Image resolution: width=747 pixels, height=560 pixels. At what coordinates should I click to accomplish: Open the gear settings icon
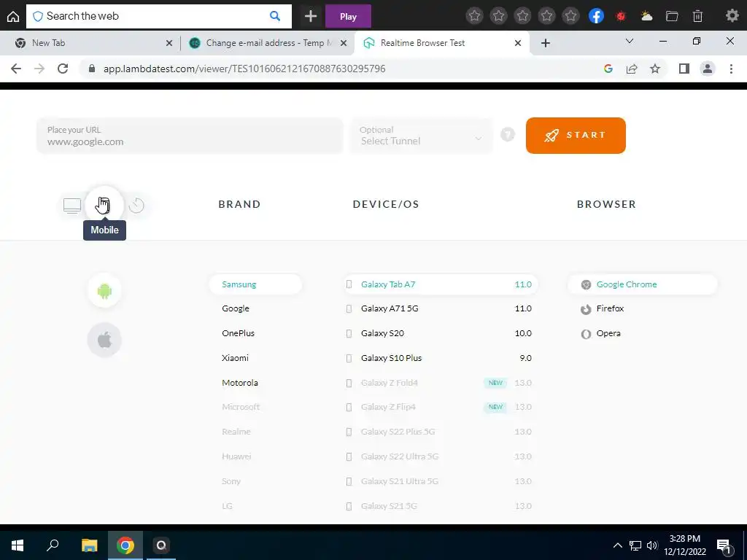tap(732, 16)
